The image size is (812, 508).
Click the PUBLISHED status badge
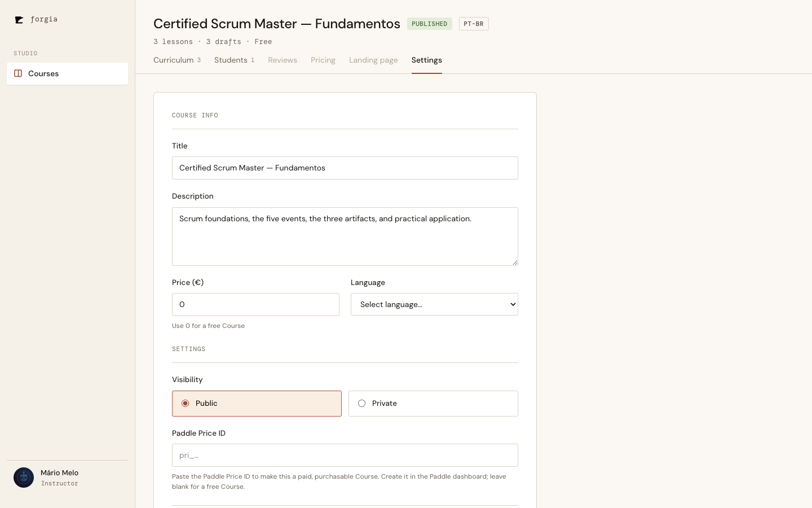point(430,24)
